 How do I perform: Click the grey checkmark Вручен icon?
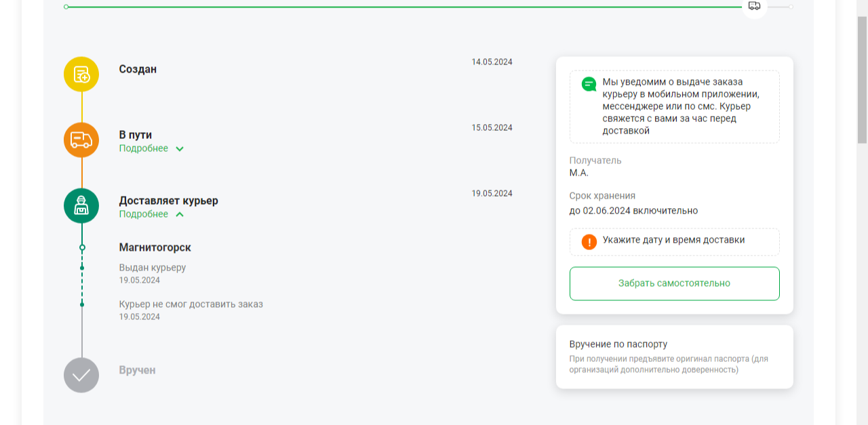81,375
